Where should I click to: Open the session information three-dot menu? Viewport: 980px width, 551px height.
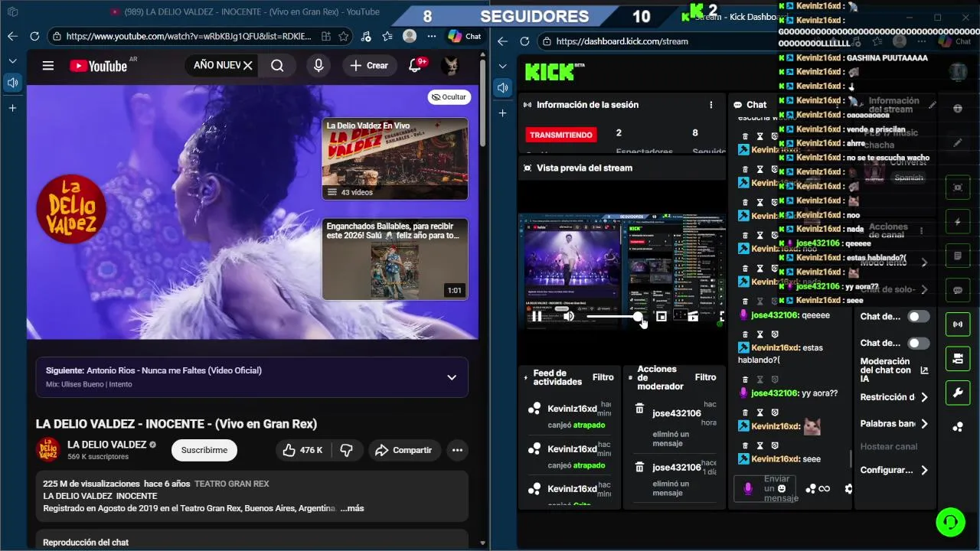pos(711,105)
